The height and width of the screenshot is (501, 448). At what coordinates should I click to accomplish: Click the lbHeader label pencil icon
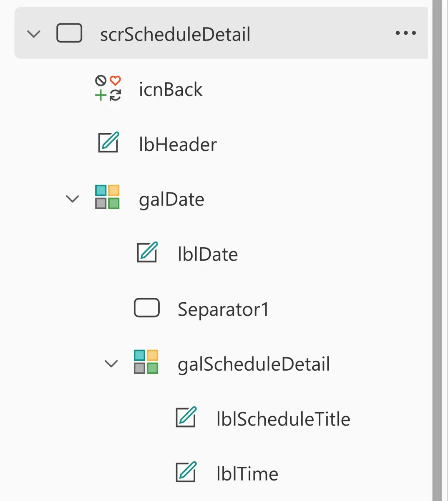pos(108,142)
